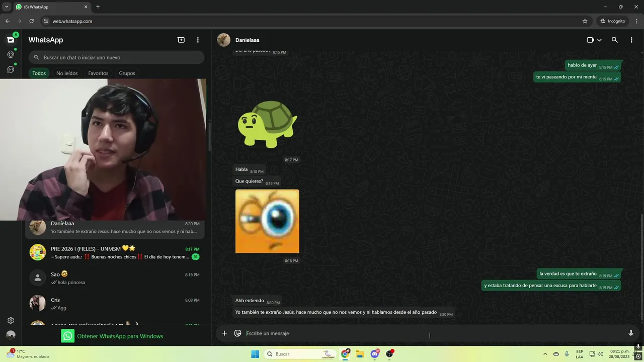This screenshot has width=644, height=362.
Task: Click the WhatsApp logo in Windows banner
Action: (x=67, y=336)
